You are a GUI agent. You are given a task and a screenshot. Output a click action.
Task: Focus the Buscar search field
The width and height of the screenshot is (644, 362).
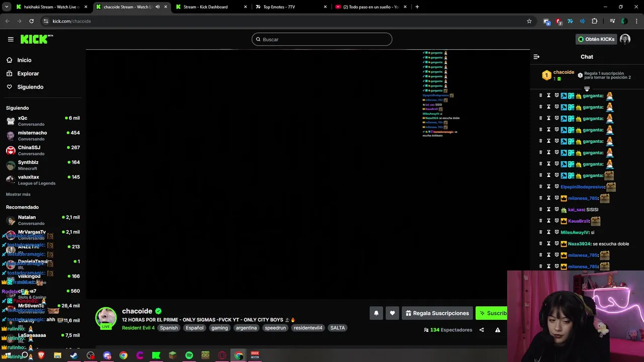coord(322,39)
